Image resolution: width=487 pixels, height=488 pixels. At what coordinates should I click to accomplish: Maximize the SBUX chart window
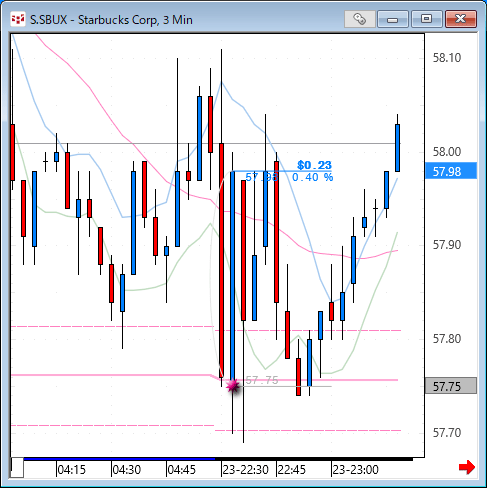coord(426,19)
